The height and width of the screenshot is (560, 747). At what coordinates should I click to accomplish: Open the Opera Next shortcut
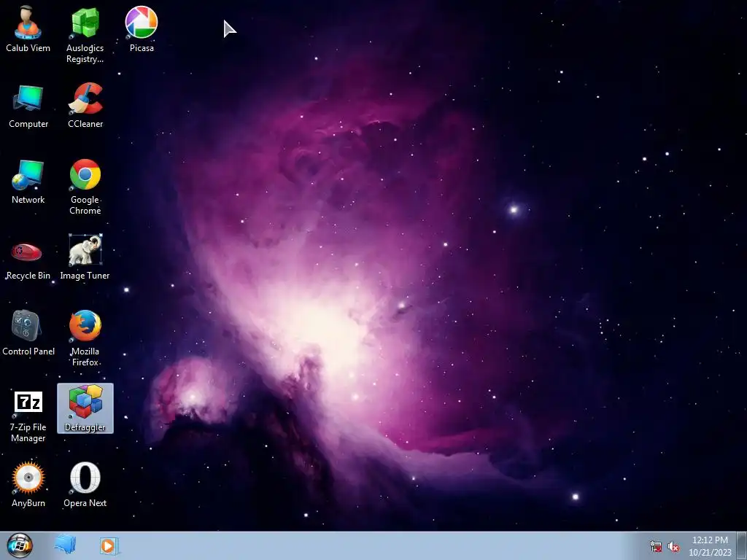tap(85, 485)
